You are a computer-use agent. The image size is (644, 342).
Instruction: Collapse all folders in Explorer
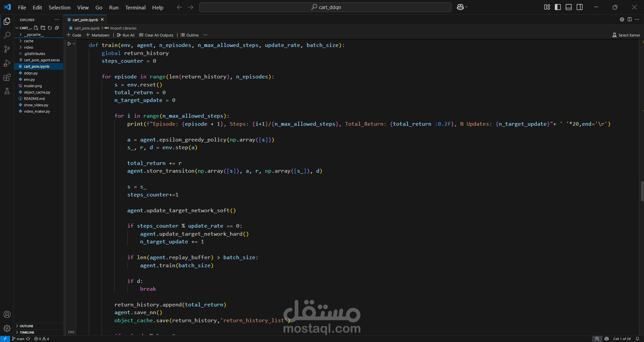click(57, 28)
